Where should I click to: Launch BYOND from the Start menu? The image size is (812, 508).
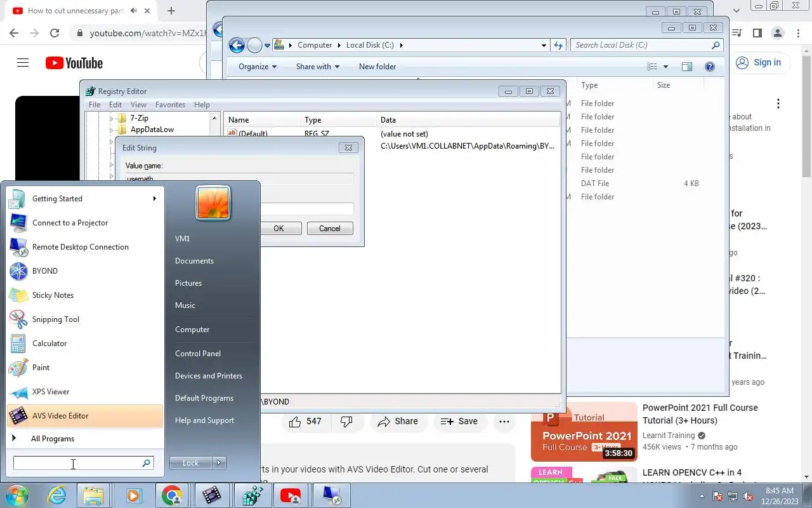(85, 271)
